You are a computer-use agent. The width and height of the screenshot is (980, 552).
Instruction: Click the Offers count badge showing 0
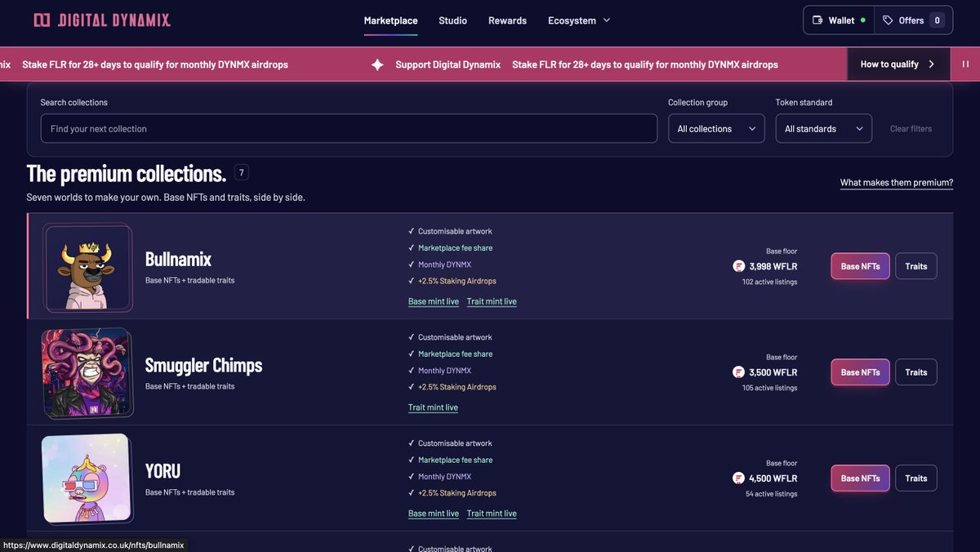tap(937, 20)
